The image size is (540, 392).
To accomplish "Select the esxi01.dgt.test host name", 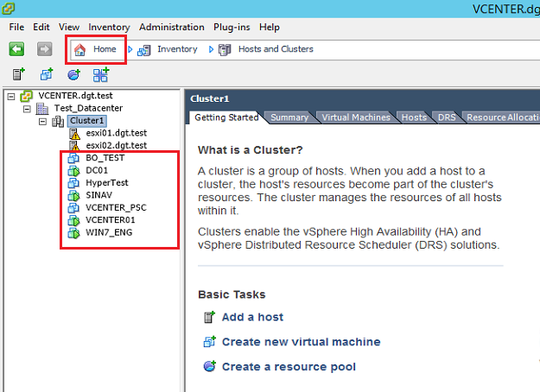I will point(117,133).
